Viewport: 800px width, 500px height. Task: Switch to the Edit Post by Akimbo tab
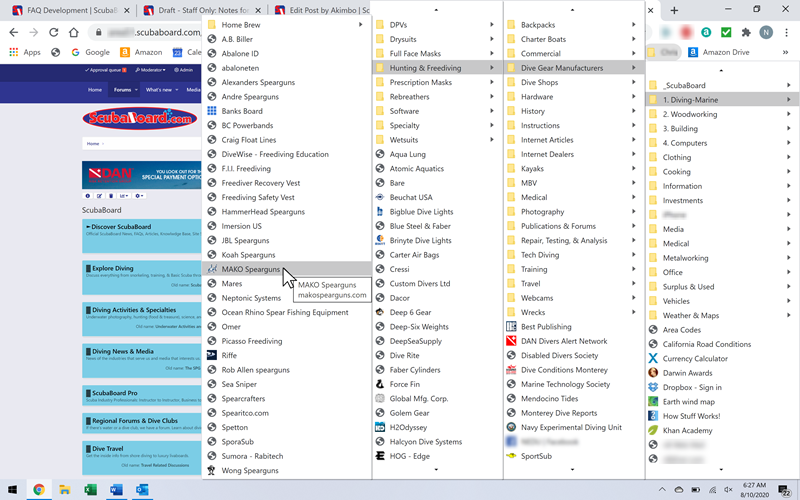321,10
